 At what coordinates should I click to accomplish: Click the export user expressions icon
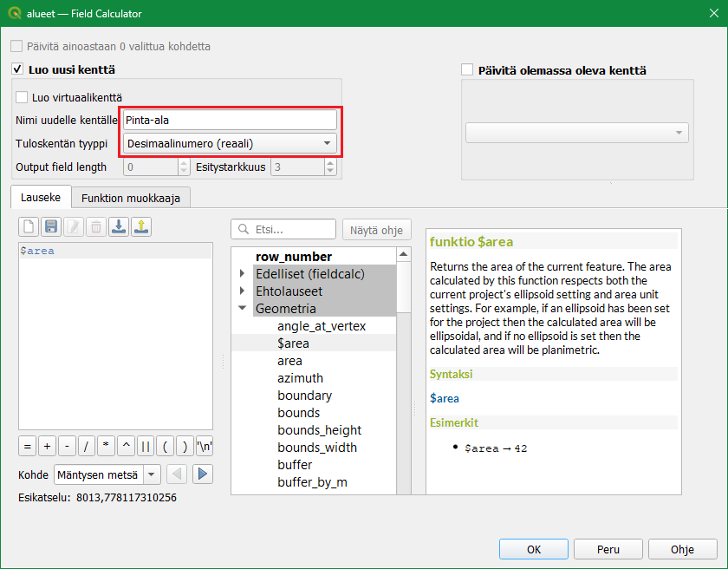coord(141,227)
